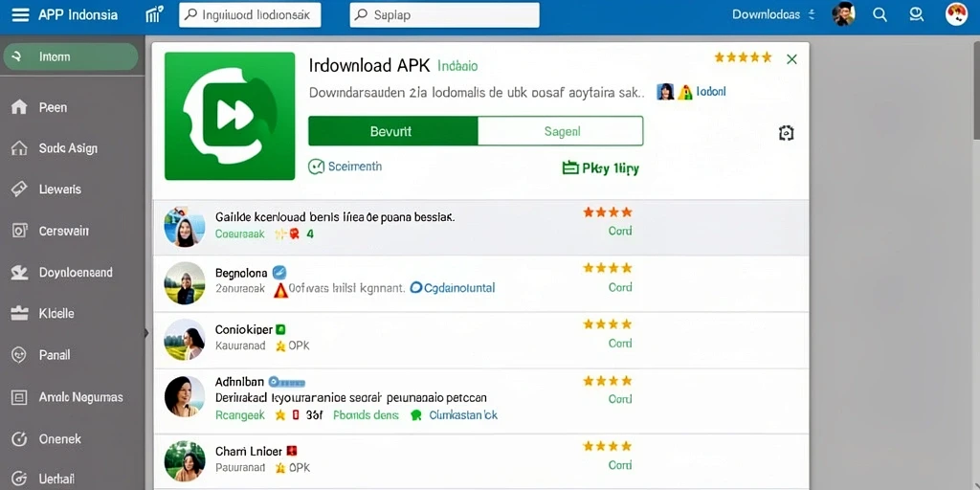The width and height of the screenshot is (980, 490).
Task: Click the Sceimentn clock icon link
Action: [x=345, y=167]
